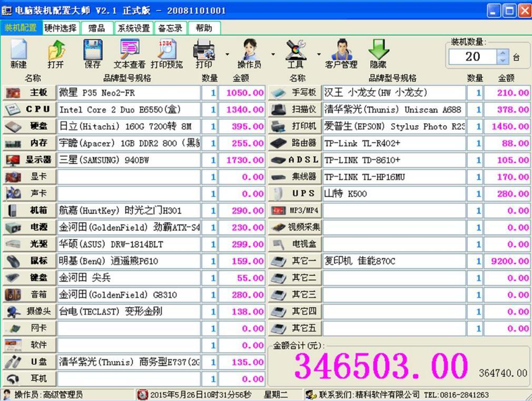Switch to the 硬件选择 tab

point(61,28)
